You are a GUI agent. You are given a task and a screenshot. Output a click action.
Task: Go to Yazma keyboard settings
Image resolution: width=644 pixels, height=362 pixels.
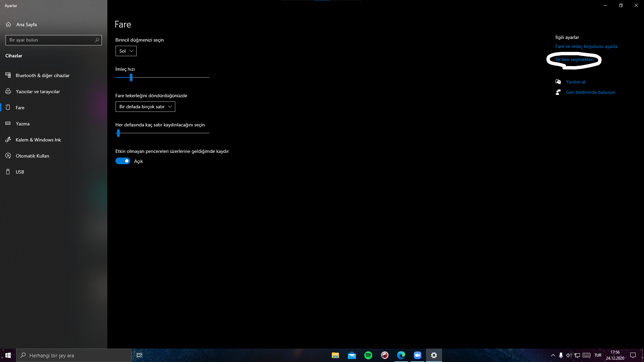[x=22, y=124]
